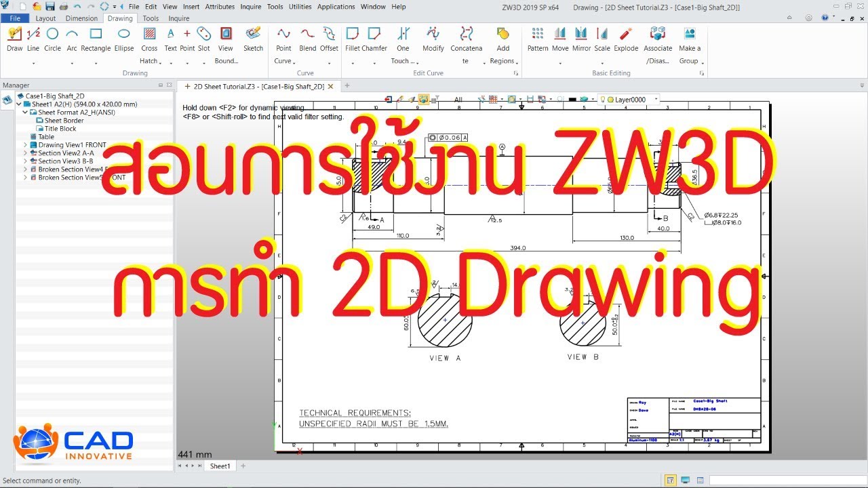Expand the Section View2 A-A node
The height and width of the screenshot is (488, 868).
(25, 153)
